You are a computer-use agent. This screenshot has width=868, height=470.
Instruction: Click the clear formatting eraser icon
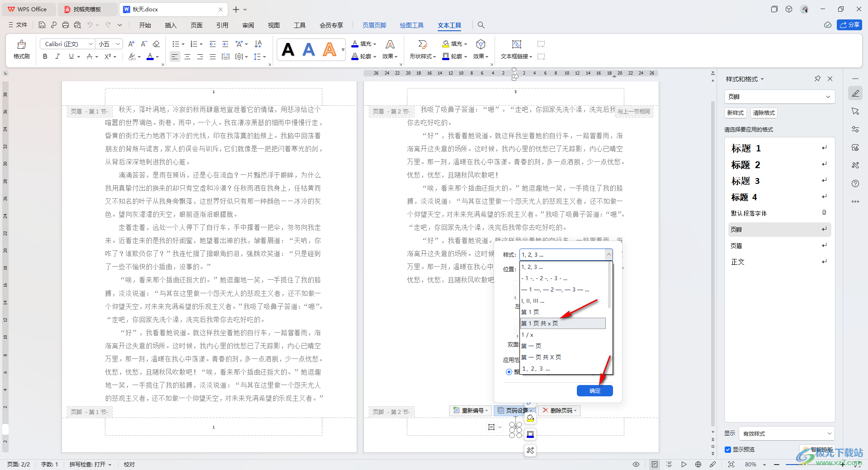156,44
